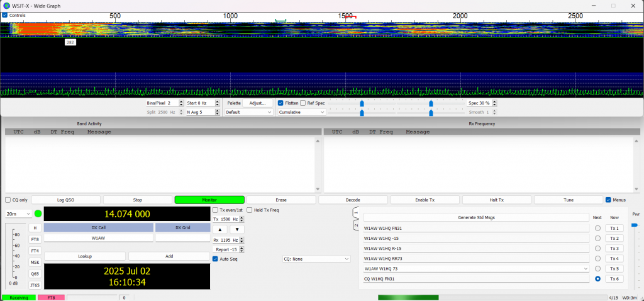644x301 pixels.
Task: Toggle the Menus checkbox
Action: [x=608, y=200]
